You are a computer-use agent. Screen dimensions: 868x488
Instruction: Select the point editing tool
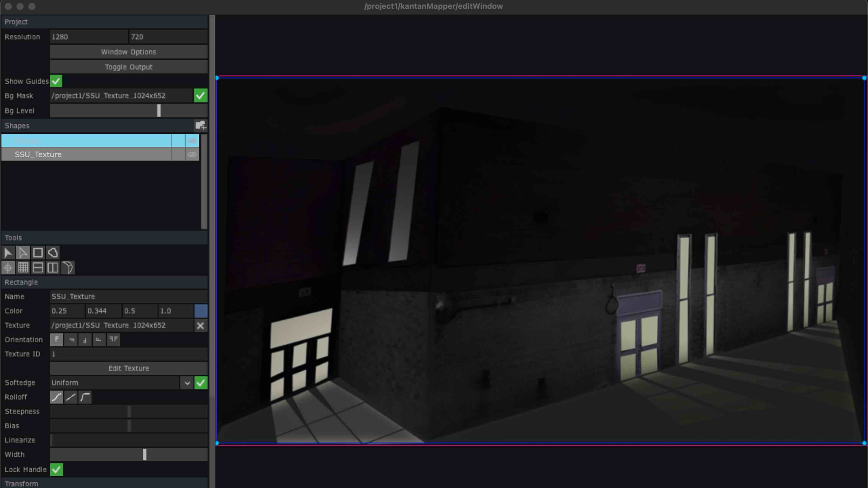pyautogui.click(x=23, y=253)
